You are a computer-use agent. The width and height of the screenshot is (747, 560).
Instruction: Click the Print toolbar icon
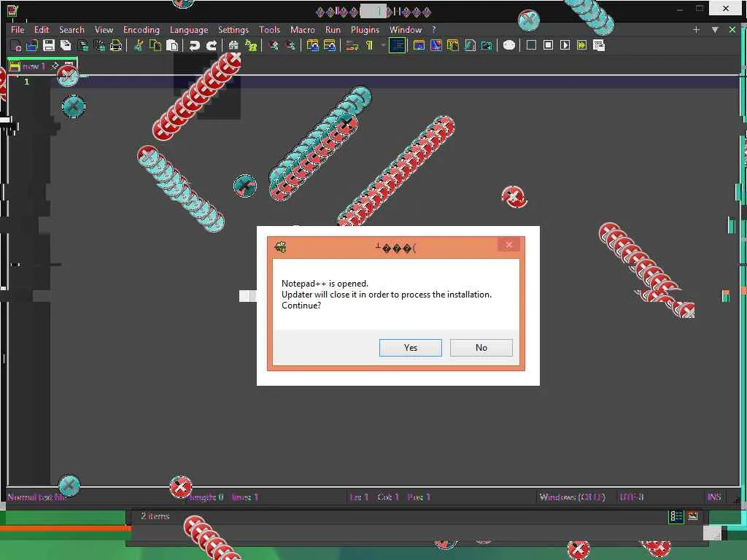pyautogui.click(x=116, y=45)
